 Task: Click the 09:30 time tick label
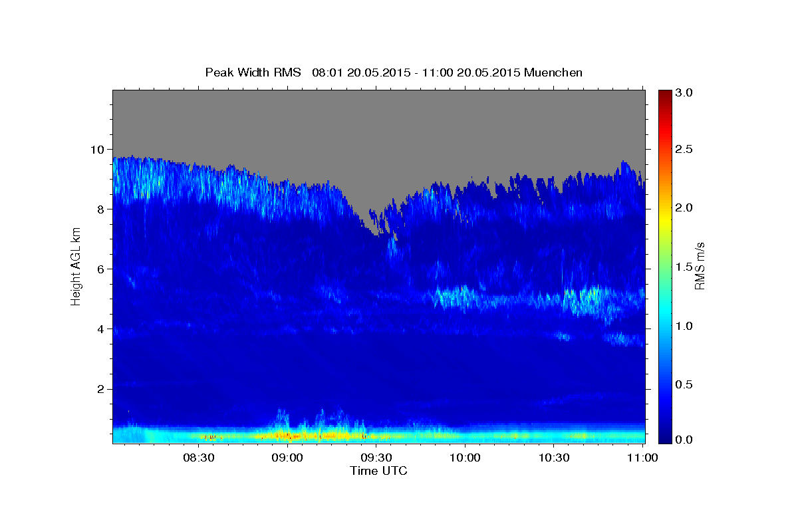click(x=376, y=458)
